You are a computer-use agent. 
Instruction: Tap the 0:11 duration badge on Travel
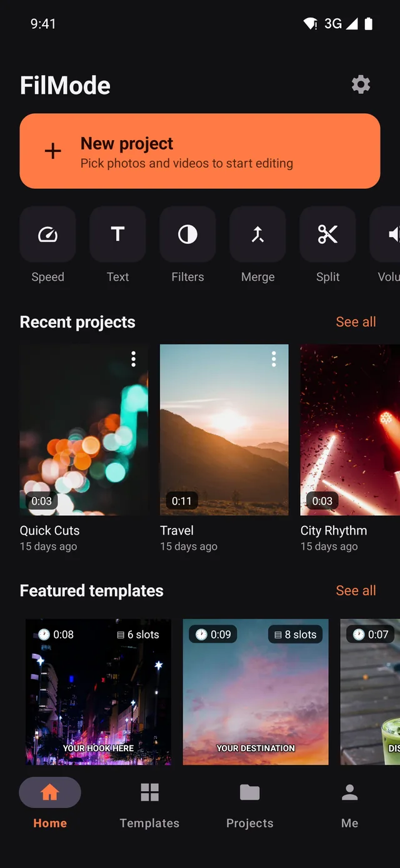pyautogui.click(x=182, y=501)
